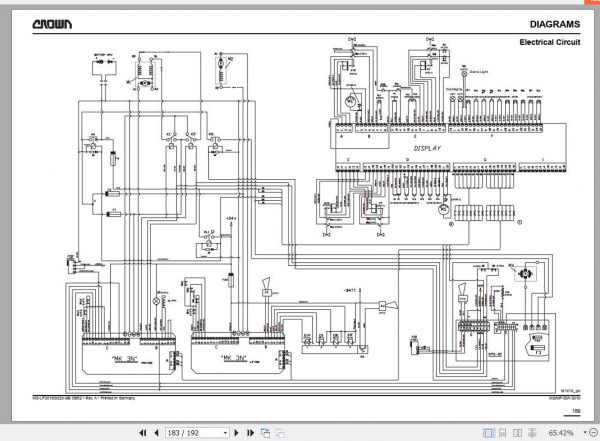Click the DIAGRAMS page header
This screenshot has width=600, height=441.
555,24
